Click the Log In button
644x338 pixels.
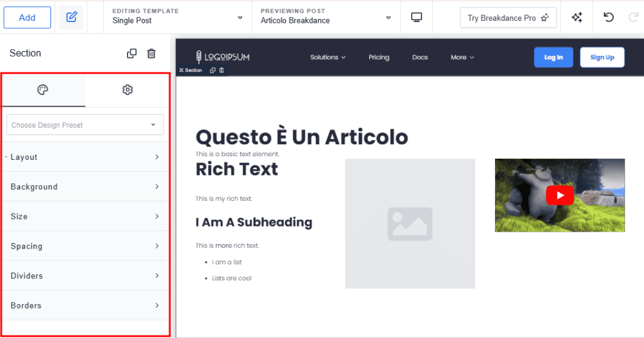click(x=553, y=57)
